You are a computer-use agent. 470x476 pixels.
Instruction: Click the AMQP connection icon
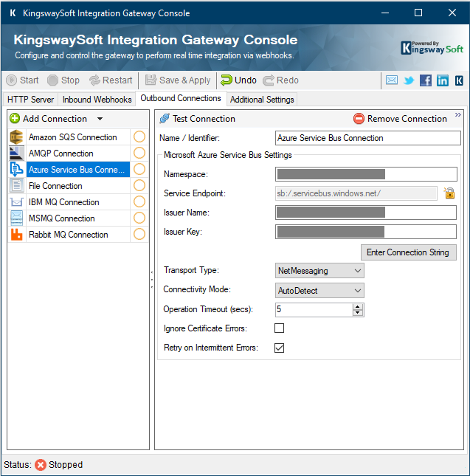[16, 153]
